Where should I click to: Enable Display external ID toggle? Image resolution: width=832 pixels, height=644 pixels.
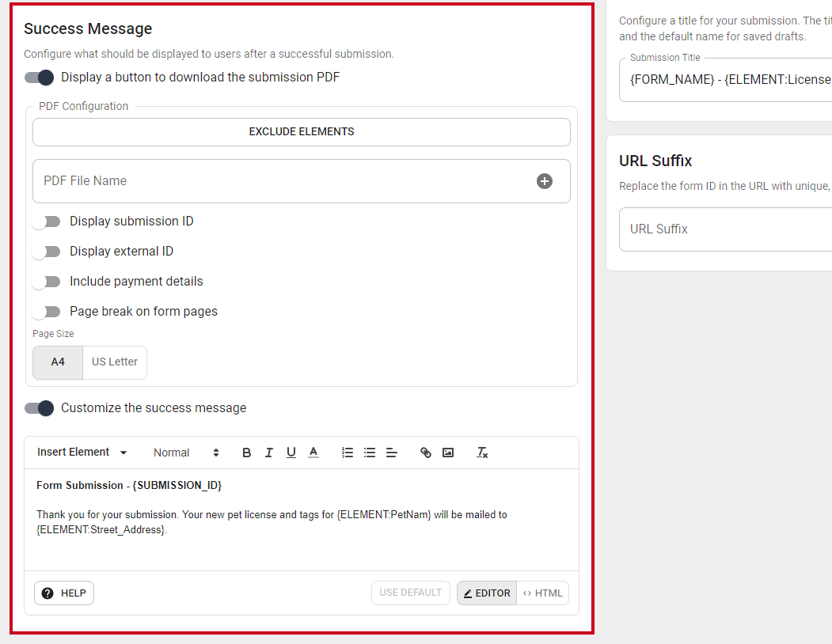(x=46, y=252)
